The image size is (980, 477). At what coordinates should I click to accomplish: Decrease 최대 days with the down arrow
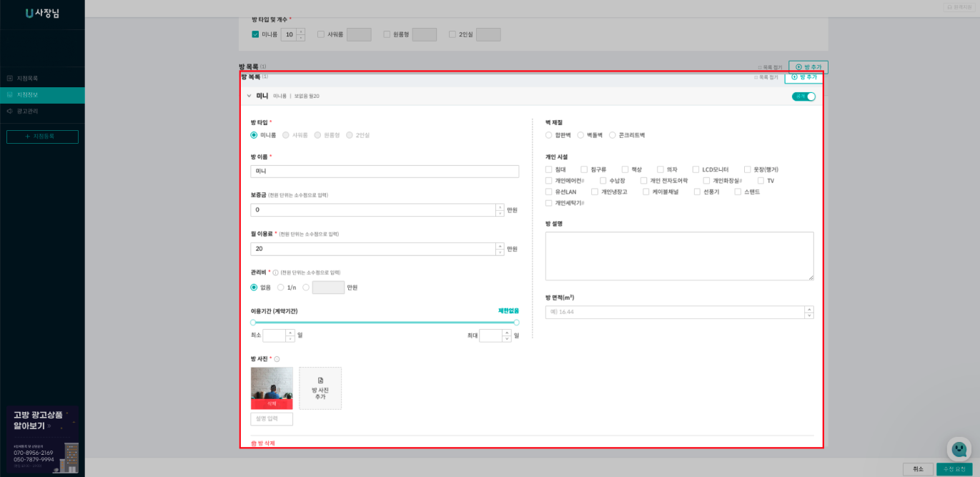click(507, 339)
